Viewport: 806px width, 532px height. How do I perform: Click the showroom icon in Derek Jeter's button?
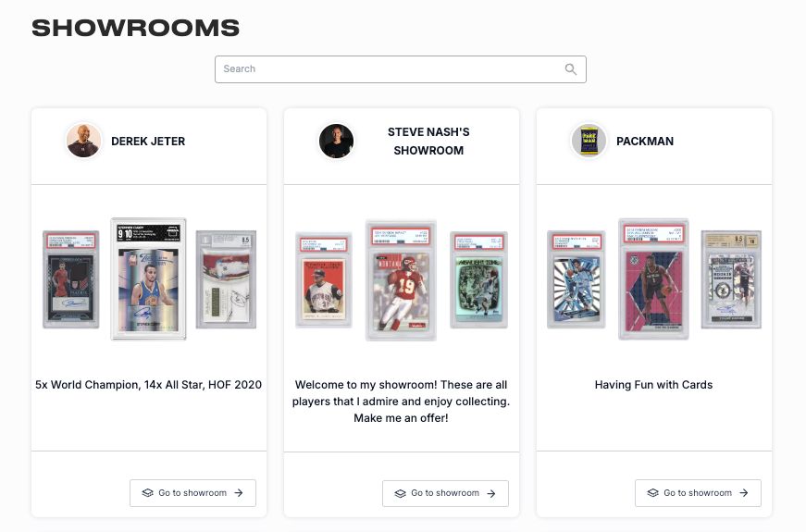point(147,492)
